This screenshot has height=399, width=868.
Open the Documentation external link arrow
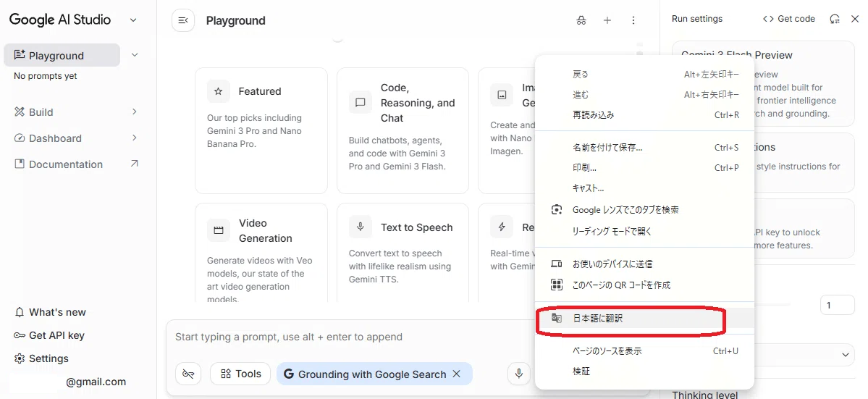134,164
